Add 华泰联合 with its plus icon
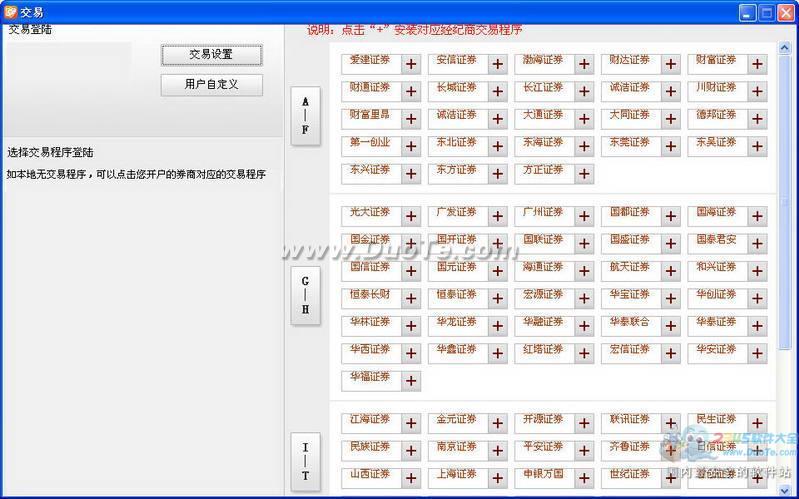The image size is (799, 499). pos(671,327)
